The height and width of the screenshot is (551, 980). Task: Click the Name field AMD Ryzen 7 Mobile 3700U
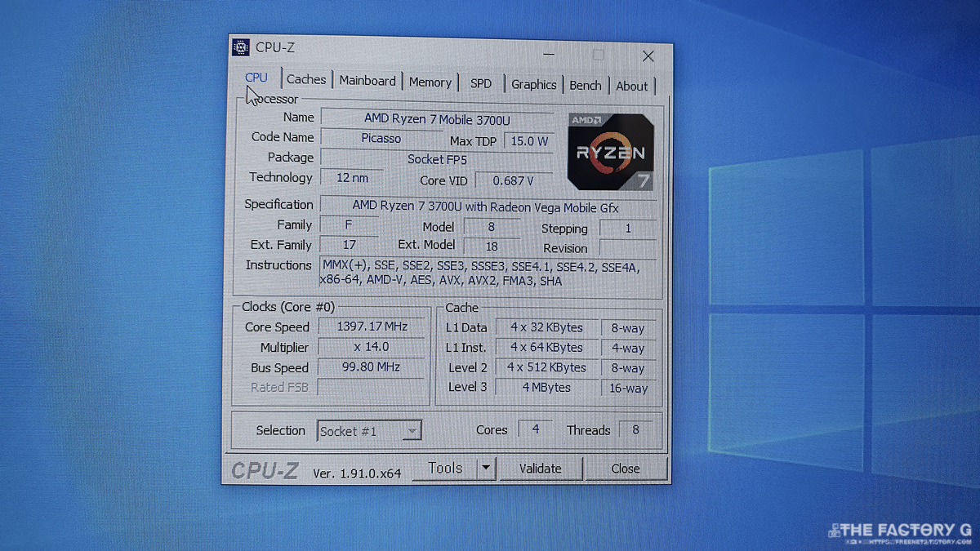click(x=437, y=119)
